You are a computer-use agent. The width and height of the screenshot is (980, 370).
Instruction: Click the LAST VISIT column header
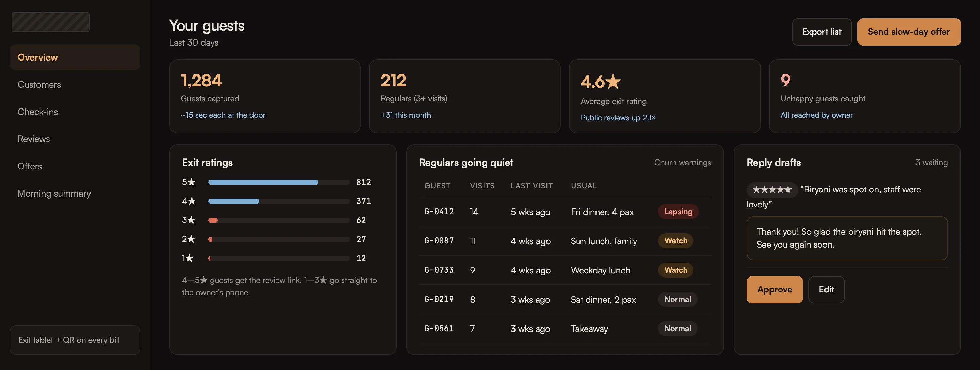[x=532, y=186]
